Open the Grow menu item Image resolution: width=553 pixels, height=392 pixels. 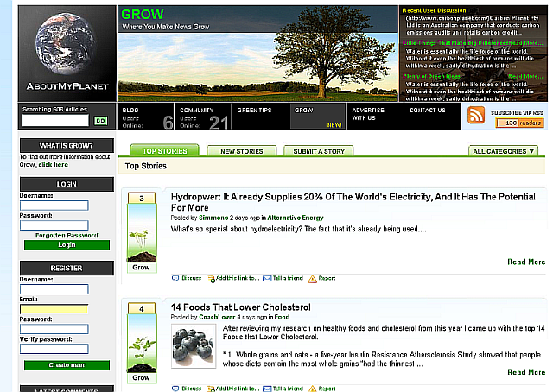[318, 117]
